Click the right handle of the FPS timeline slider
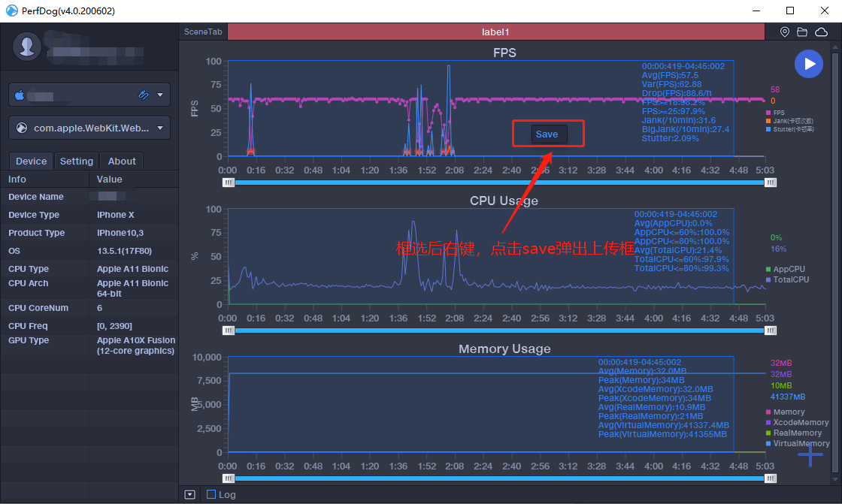This screenshot has height=504, width=842. [771, 183]
